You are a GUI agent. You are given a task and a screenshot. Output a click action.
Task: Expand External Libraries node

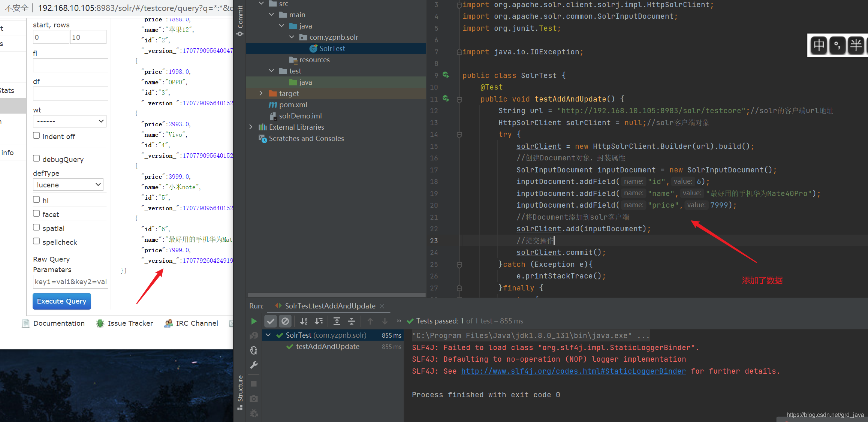tap(251, 127)
